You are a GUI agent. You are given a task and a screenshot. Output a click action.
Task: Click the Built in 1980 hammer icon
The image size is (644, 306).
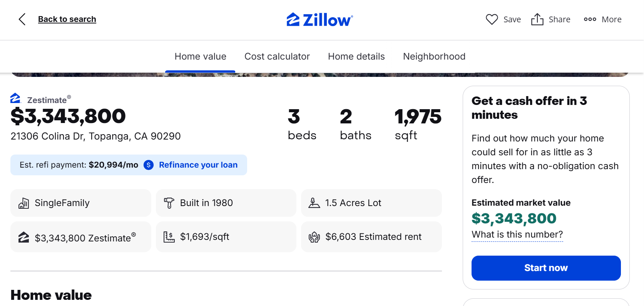pos(169,203)
